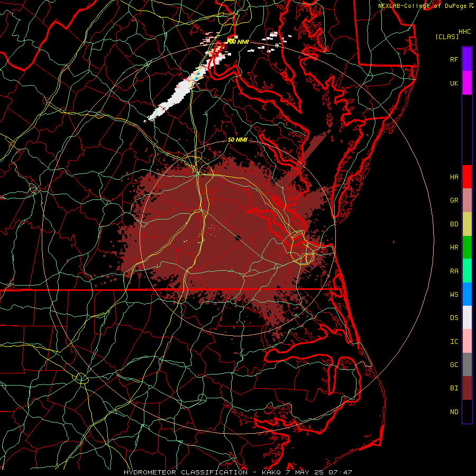Click the HR legend label
The width and height of the screenshot is (476, 476).
point(454,247)
